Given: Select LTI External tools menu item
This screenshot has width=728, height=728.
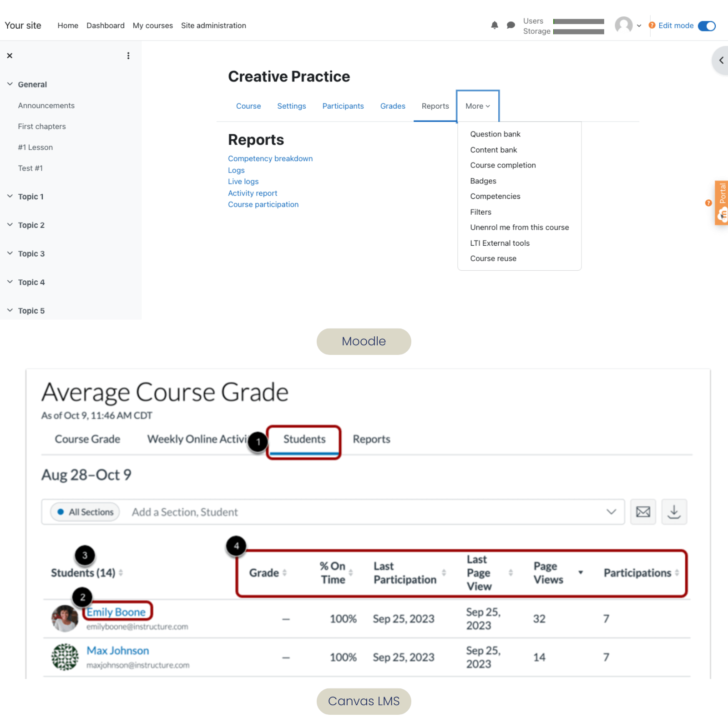Looking at the screenshot, I should (x=500, y=243).
